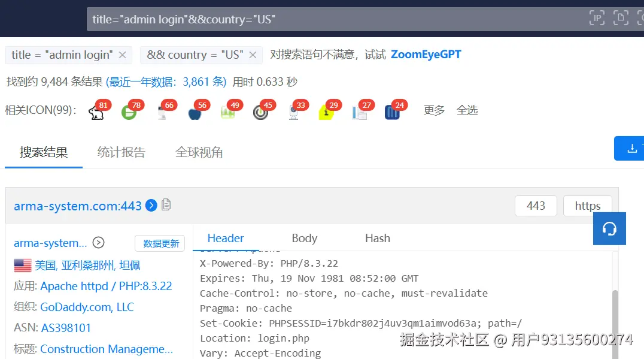Remove the title = "admin login" filter
The image size is (644, 359).
click(x=122, y=55)
